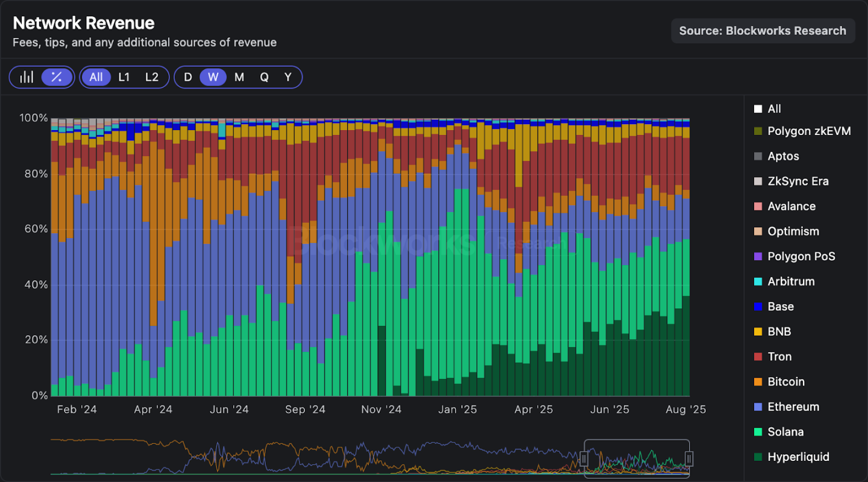Switch to yearly (Y) view
Screen dimensions: 868x482
(x=288, y=77)
